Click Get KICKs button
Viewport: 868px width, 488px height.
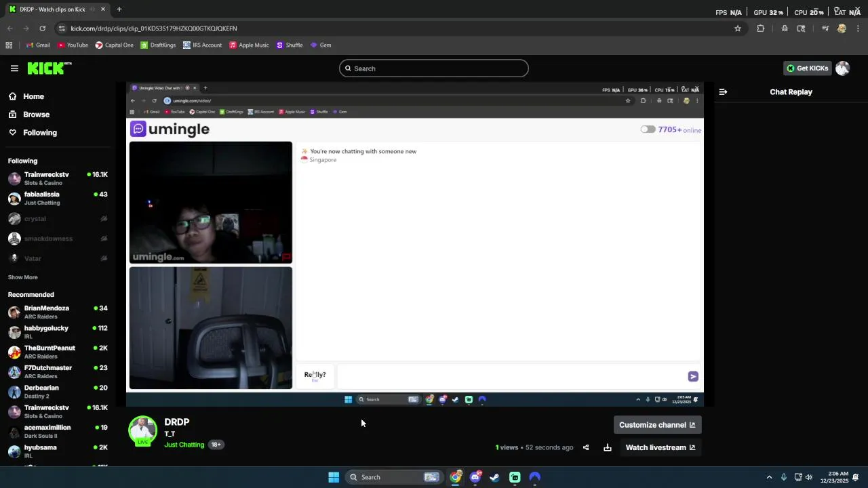tap(807, 68)
